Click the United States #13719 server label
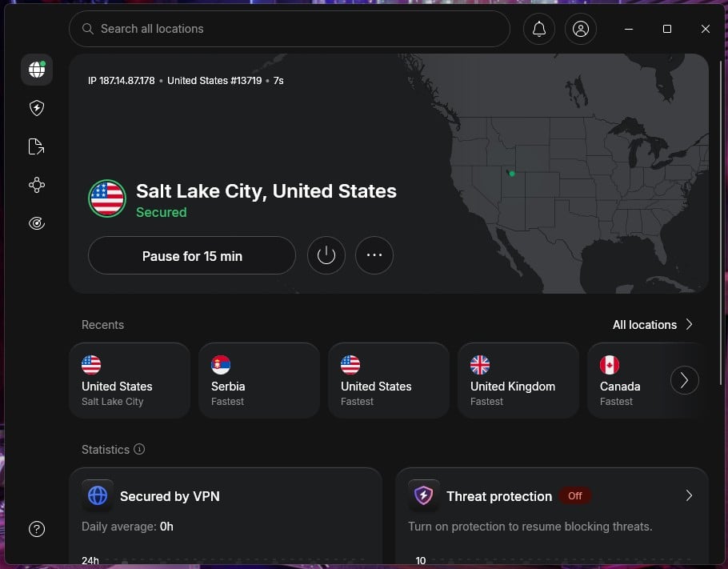The width and height of the screenshot is (728, 569). (214, 80)
